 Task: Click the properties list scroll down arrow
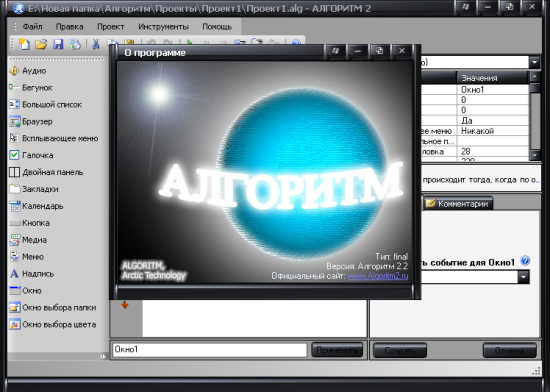(535, 155)
